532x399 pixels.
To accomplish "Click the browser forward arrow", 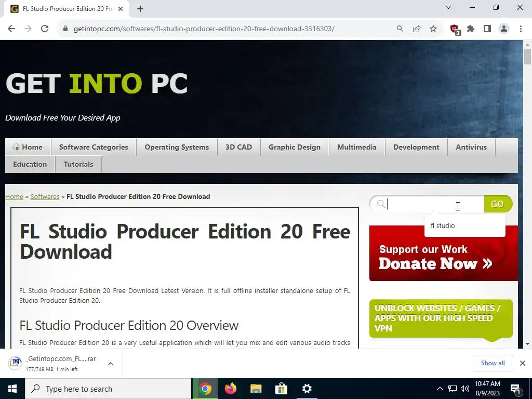I will tap(28, 29).
